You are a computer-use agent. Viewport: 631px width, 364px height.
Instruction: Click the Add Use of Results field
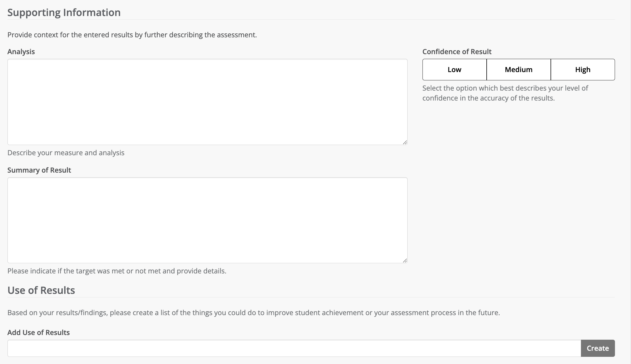[294, 348]
